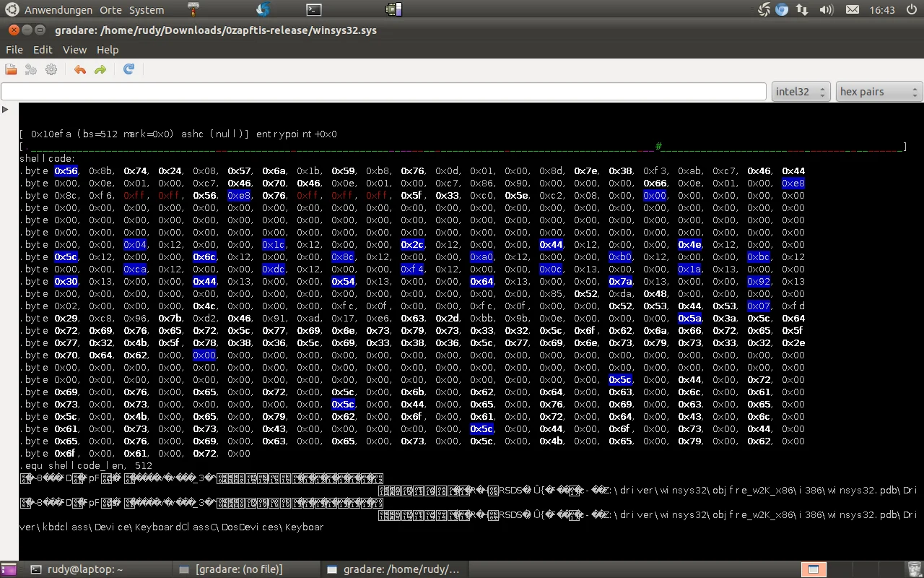Open the single gear settings toolbar icon
924x578 pixels.
[x=51, y=69]
